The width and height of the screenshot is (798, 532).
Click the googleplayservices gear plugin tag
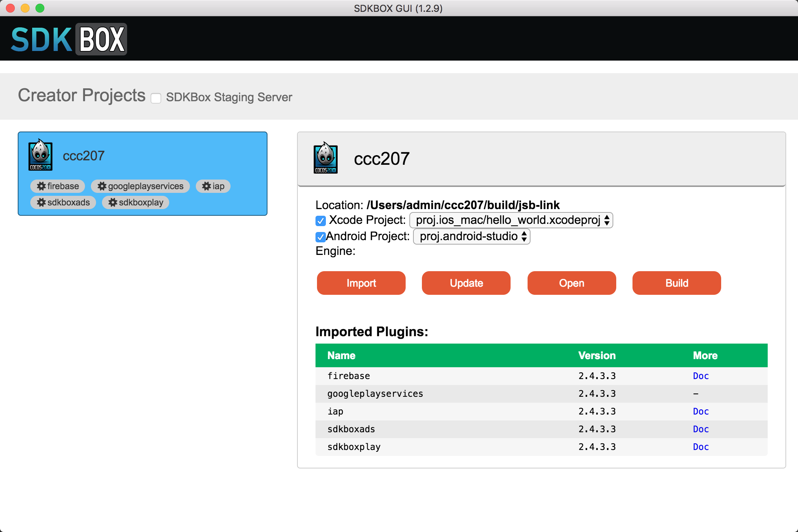click(x=140, y=186)
